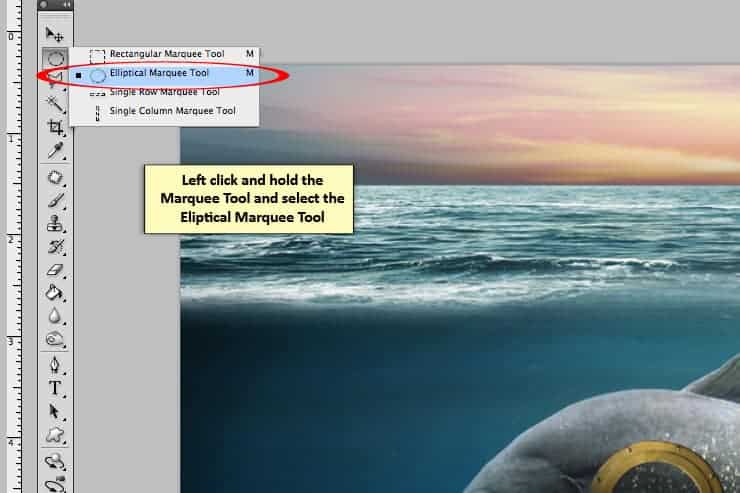Click the vertical ruler at mark 2
Screen dimensions: 740x493
(x=10, y=239)
